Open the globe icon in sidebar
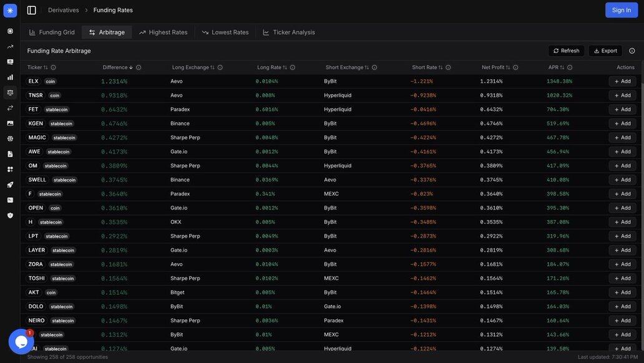This screenshot has height=363, width=644. point(10,138)
